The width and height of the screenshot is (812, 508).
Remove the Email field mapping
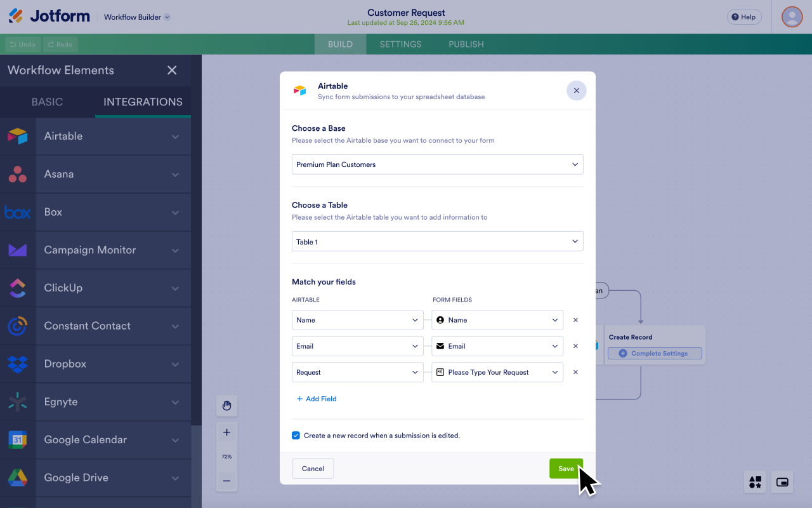click(x=575, y=346)
